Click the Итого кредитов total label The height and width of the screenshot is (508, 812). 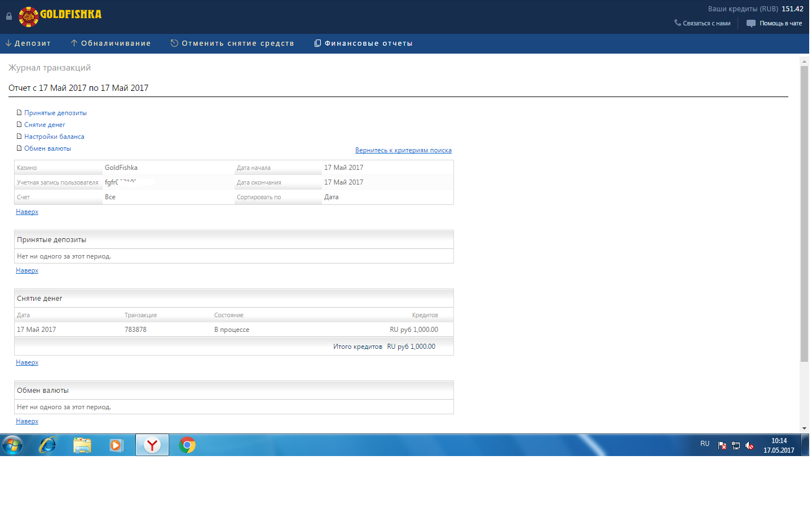(358, 347)
